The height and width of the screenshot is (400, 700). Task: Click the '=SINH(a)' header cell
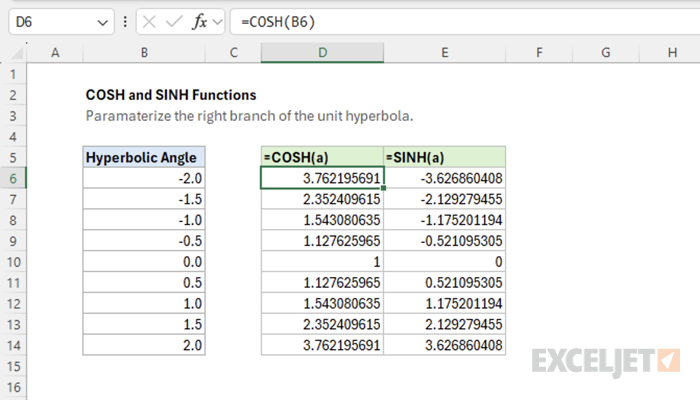coord(445,158)
